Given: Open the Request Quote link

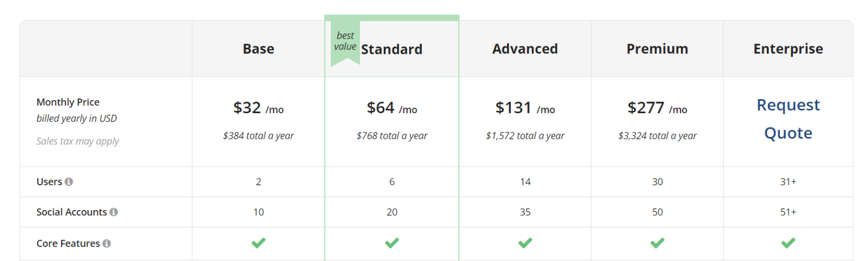Looking at the screenshot, I should (x=788, y=119).
